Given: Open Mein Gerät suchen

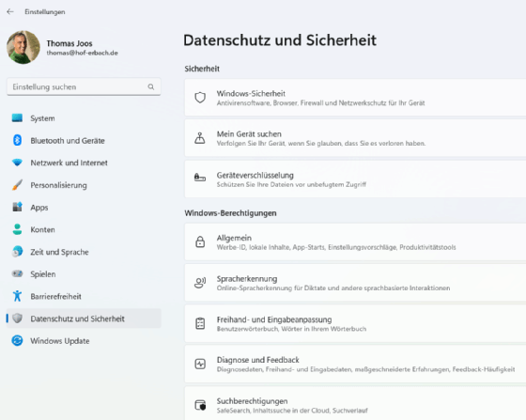Looking at the screenshot, I should point(355,138).
